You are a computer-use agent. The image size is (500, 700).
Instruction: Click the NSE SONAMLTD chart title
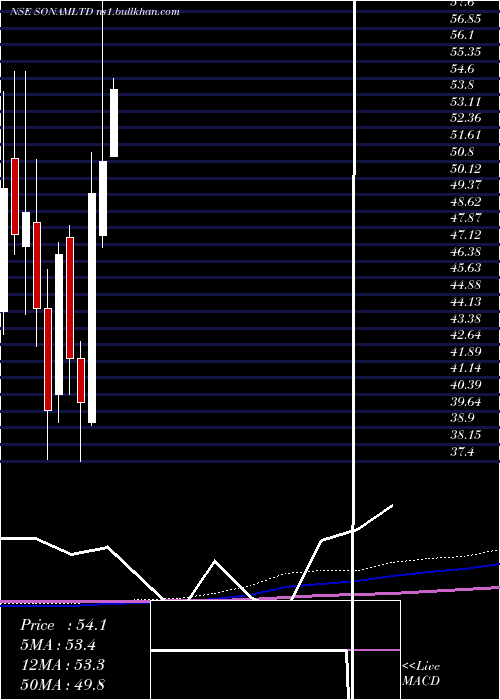[x=95, y=12]
